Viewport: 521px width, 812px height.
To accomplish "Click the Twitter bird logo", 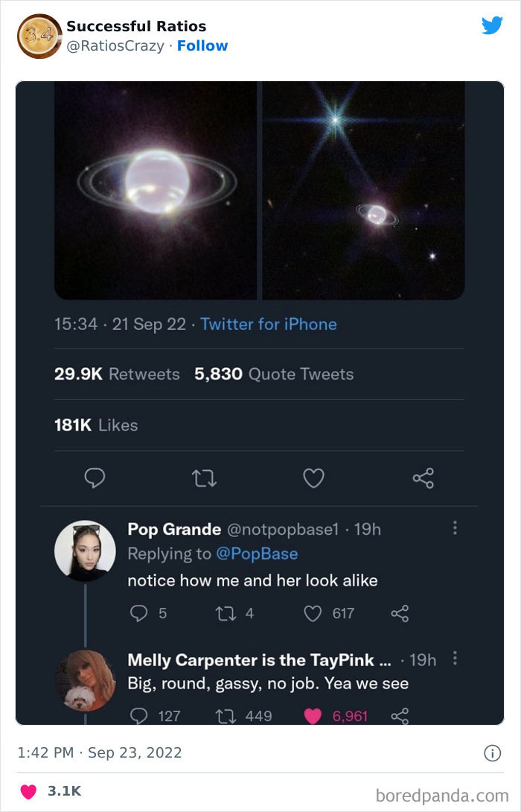I will coord(492,24).
